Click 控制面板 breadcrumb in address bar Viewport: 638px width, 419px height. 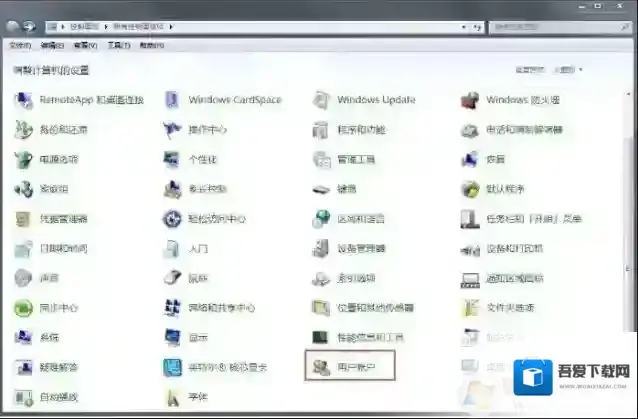pos(84,27)
